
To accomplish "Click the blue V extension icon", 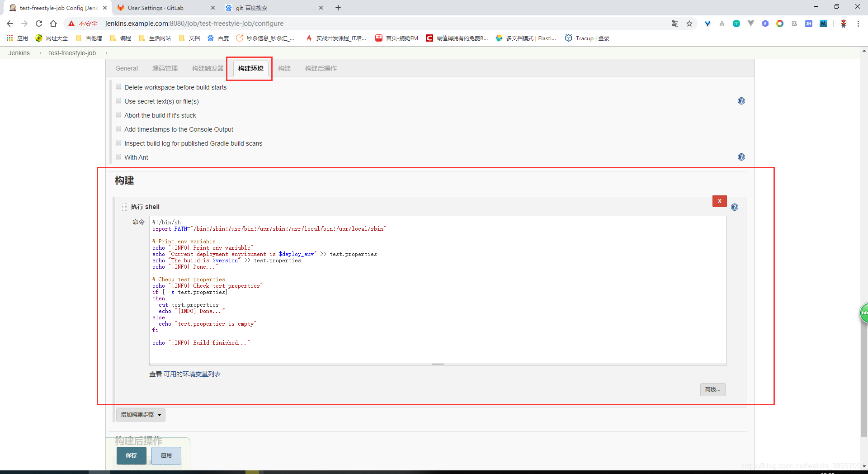I will 708,24.
